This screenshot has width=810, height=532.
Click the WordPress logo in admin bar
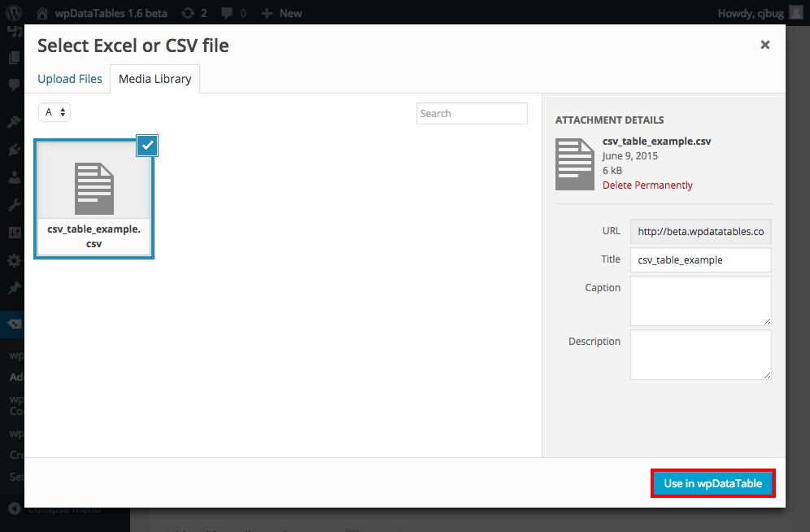click(14, 13)
